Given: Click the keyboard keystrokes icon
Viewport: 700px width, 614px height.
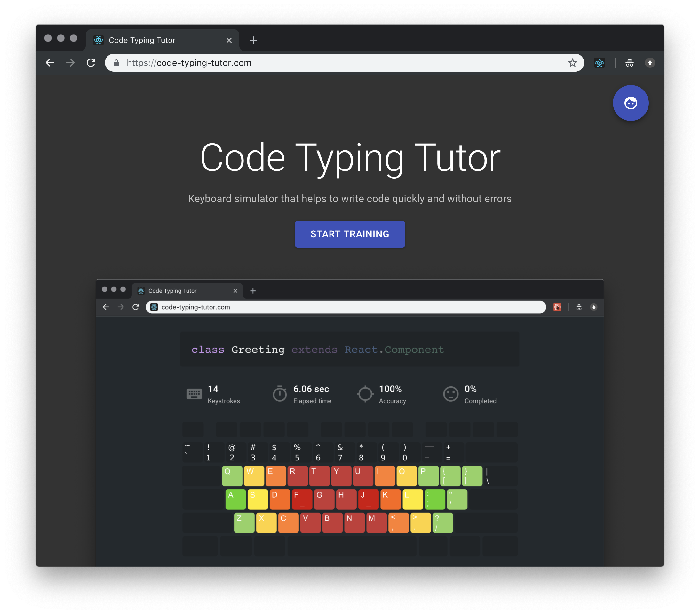Looking at the screenshot, I should pos(194,394).
